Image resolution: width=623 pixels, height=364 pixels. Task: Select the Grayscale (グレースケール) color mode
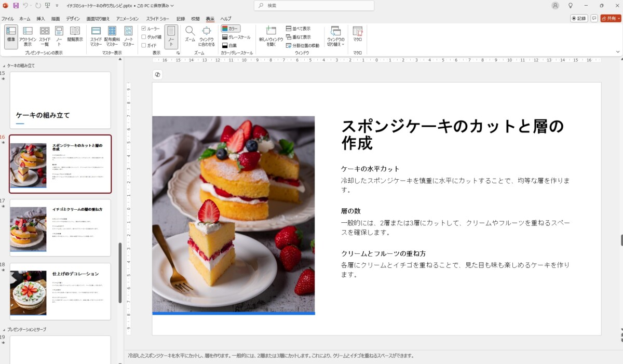coord(236,37)
